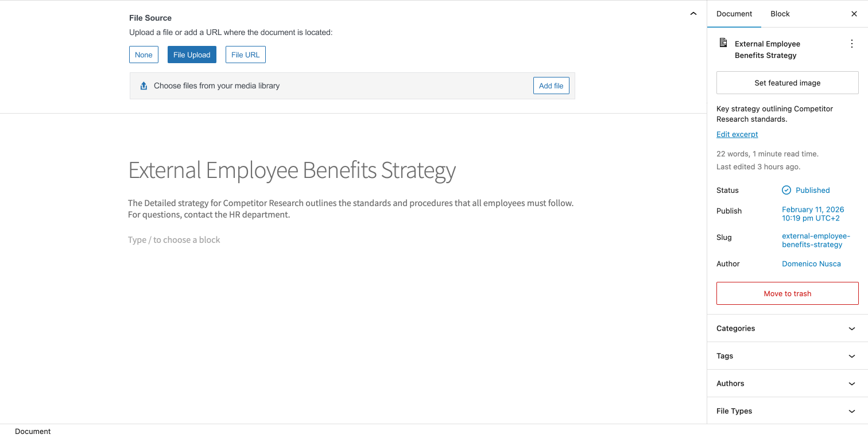Image resolution: width=868 pixels, height=438 pixels.
Task: Collapse the File Source panel chevron
Action: pyautogui.click(x=693, y=14)
